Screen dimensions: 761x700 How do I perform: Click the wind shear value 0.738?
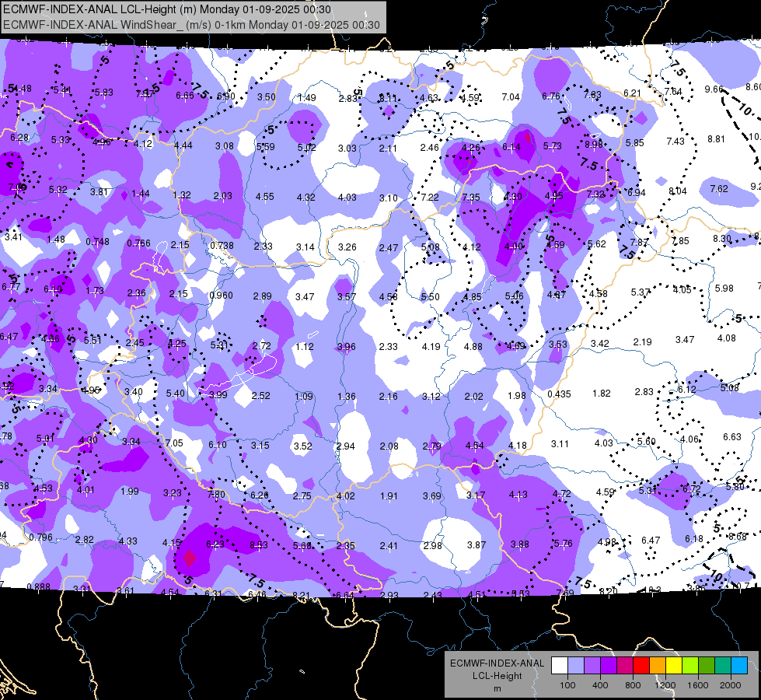click(x=222, y=245)
